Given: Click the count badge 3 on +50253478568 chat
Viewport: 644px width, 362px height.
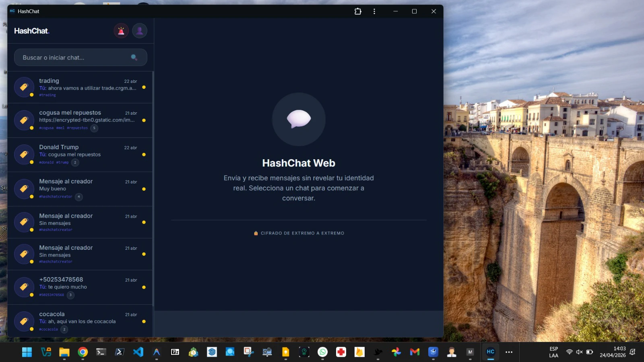Looking at the screenshot, I should (x=70, y=295).
